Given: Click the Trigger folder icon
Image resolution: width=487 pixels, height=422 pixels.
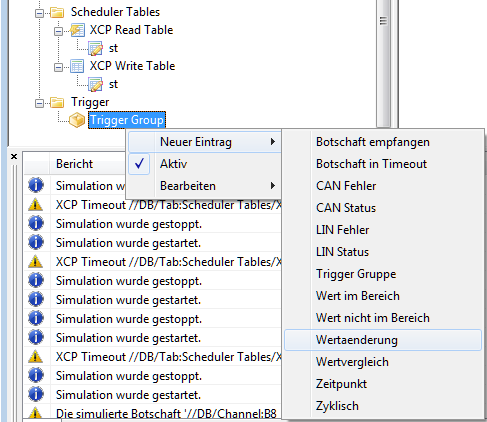Looking at the screenshot, I should (x=57, y=102).
